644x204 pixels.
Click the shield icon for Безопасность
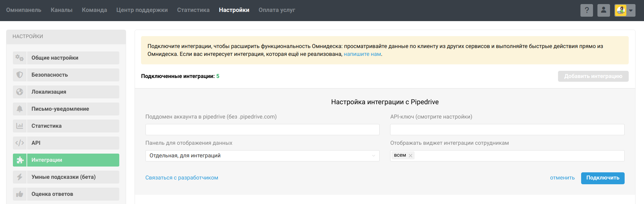pyautogui.click(x=20, y=75)
